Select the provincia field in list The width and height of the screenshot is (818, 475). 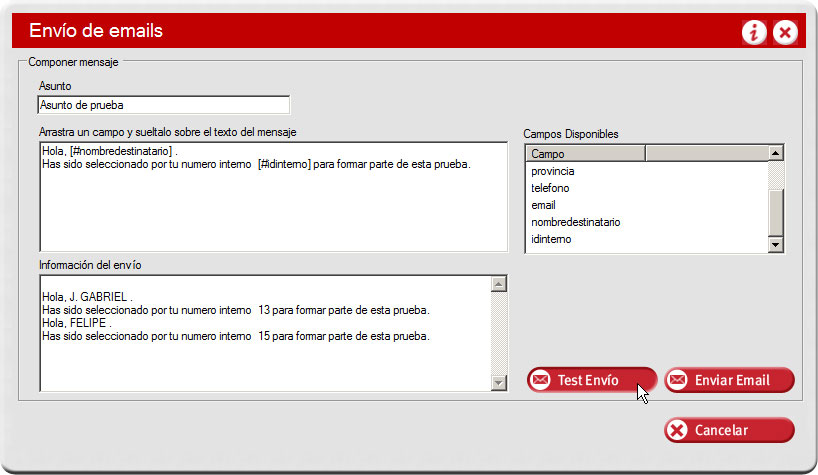point(553,171)
